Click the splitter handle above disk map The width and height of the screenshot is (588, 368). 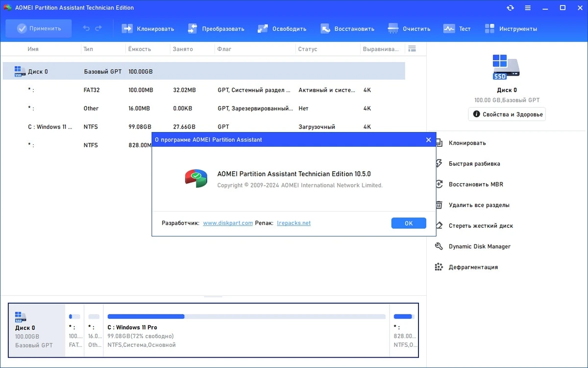[x=213, y=296]
